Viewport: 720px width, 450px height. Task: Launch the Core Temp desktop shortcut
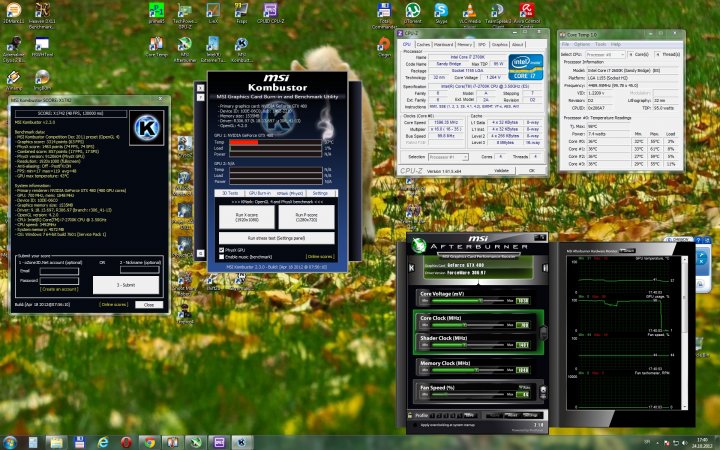[156, 47]
